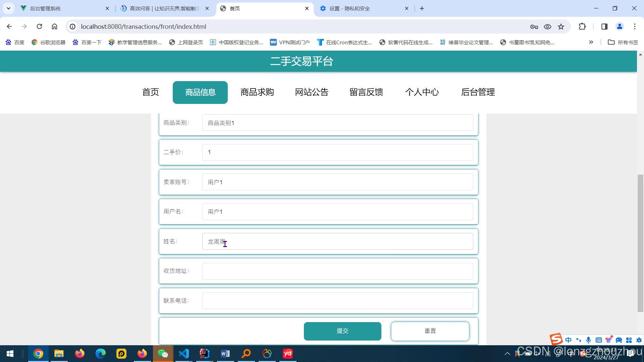
Task: Open the user profile avatar icon
Action: (620, 26)
